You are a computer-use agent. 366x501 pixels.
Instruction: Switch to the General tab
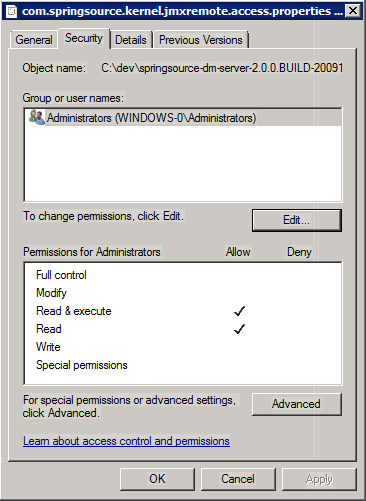pos(34,40)
